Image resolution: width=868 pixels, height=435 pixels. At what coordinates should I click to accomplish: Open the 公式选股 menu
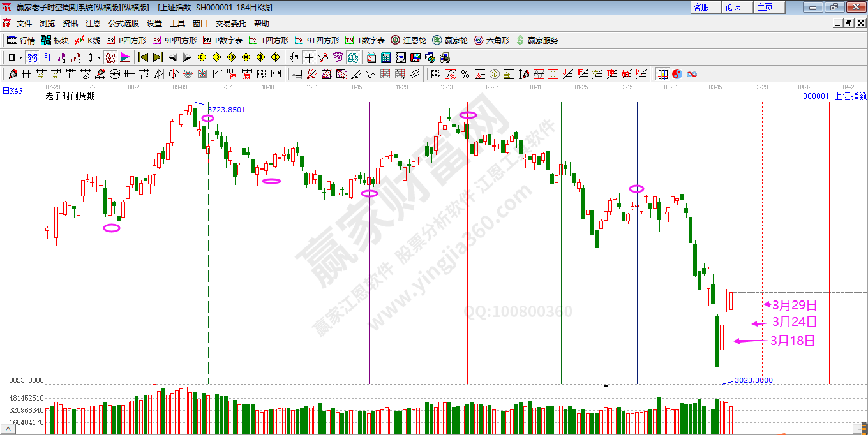(x=123, y=23)
